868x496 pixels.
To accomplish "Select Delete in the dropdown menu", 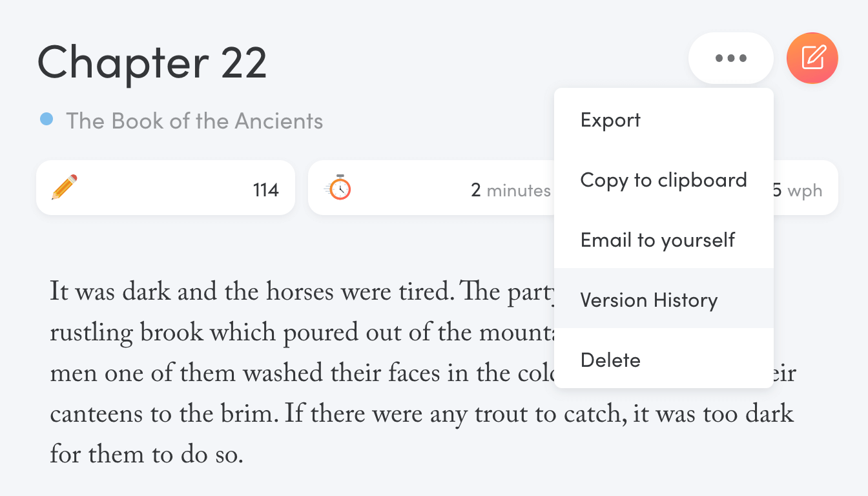I will (x=664, y=360).
